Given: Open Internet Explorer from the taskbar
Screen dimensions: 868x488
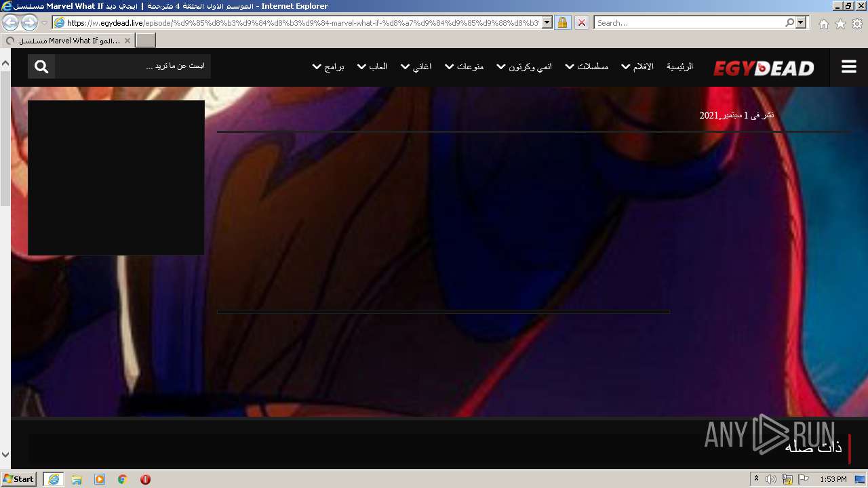Looking at the screenshot, I should tap(54, 479).
